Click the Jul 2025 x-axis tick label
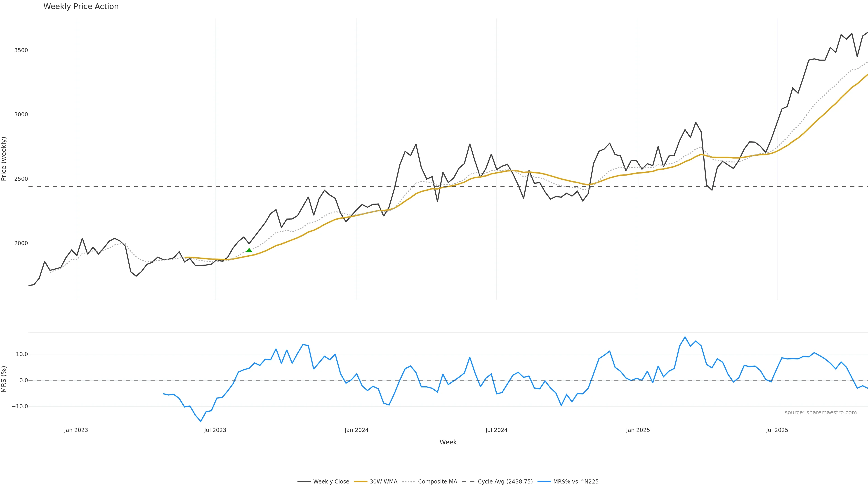The width and height of the screenshot is (868, 488). tap(777, 430)
